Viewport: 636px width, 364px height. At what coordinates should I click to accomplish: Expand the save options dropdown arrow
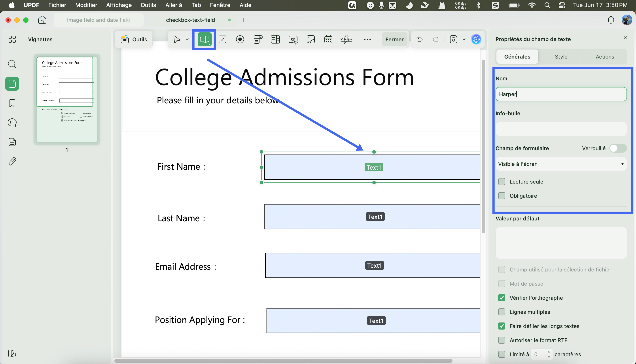464,39
